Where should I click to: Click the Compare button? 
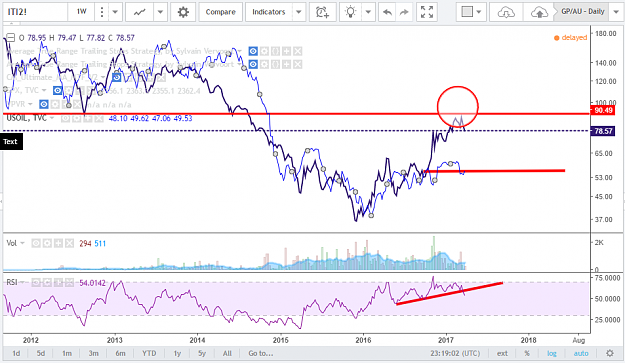(x=220, y=12)
